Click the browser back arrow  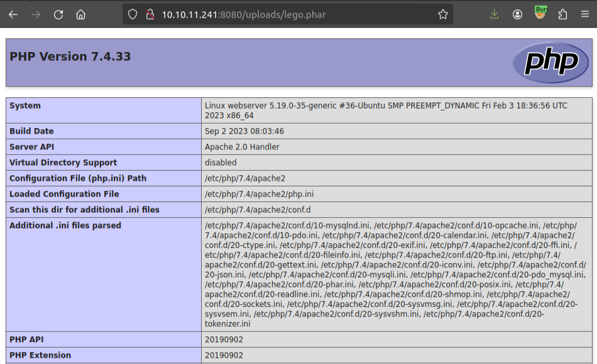point(13,14)
